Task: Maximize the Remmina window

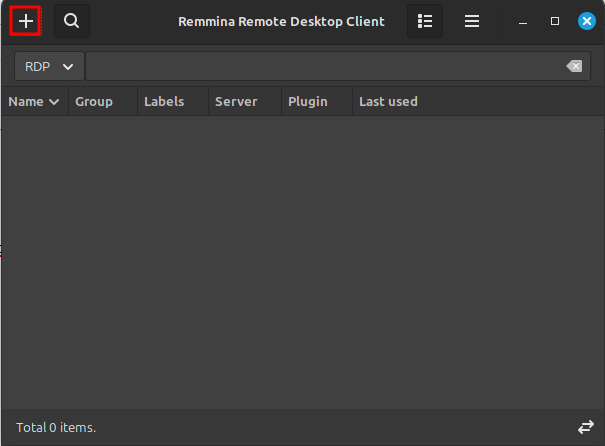Action: (x=555, y=21)
